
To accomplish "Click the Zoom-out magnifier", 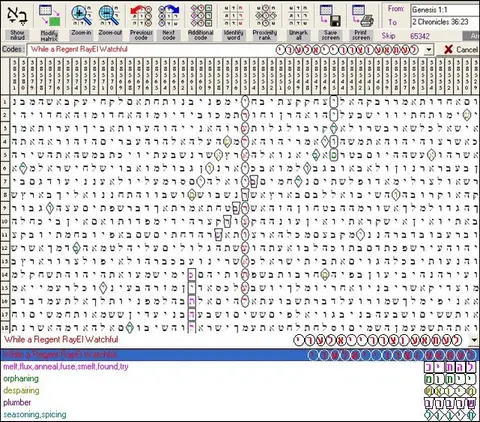I will (x=110, y=21).
